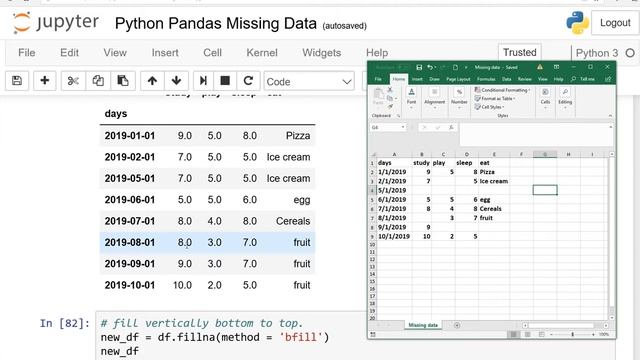Expand the Excel Number group
The image size is (640, 360).
tap(459, 98)
